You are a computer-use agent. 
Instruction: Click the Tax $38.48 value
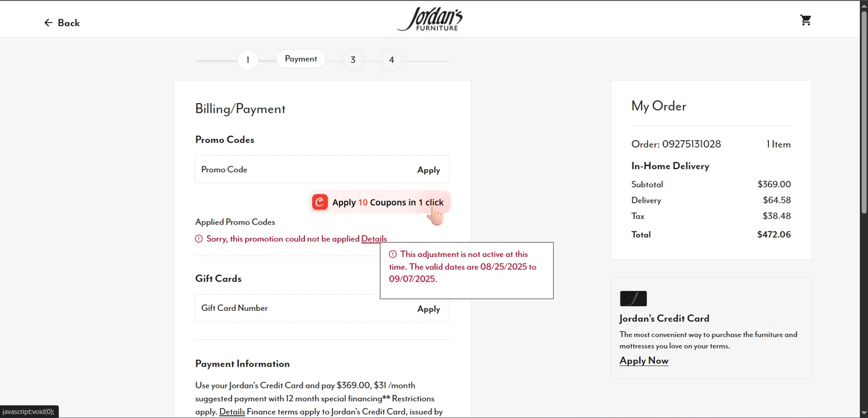click(x=777, y=216)
